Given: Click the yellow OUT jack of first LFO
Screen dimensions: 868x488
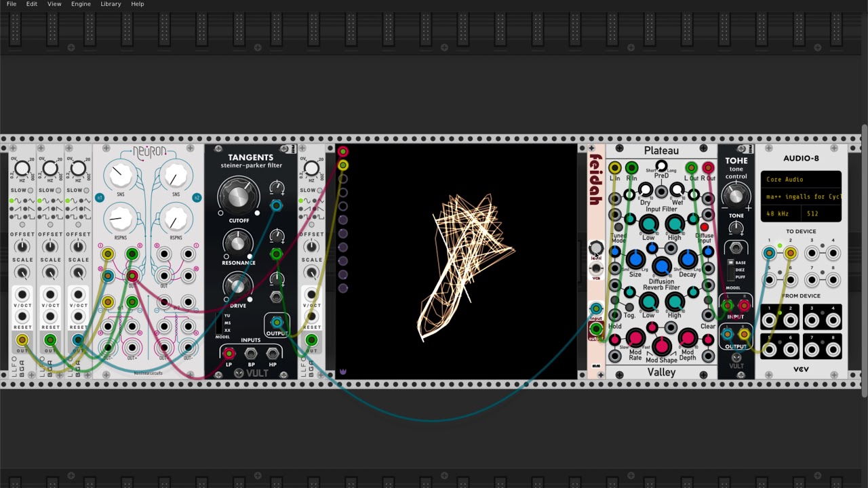Looking at the screenshot, I should (x=22, y=340).
